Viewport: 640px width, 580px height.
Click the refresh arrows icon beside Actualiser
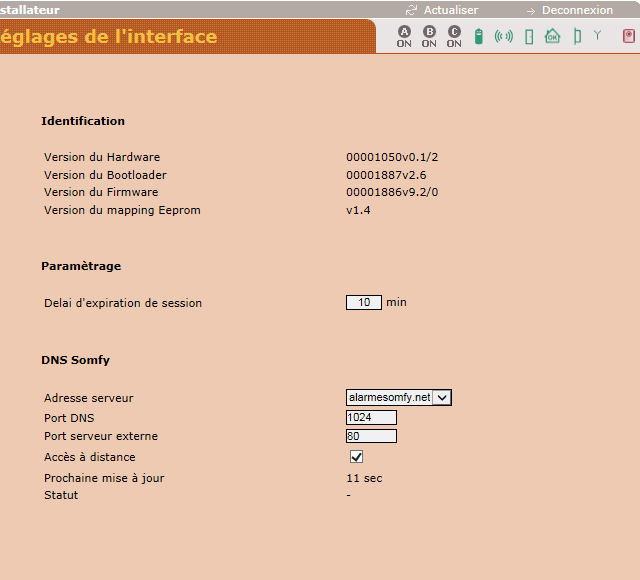pos(410,10)
